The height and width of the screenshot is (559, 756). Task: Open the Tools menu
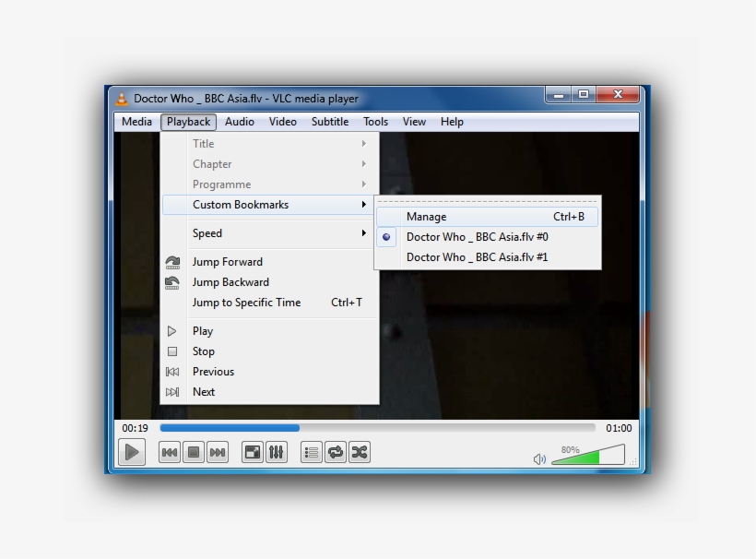[375, 122]
